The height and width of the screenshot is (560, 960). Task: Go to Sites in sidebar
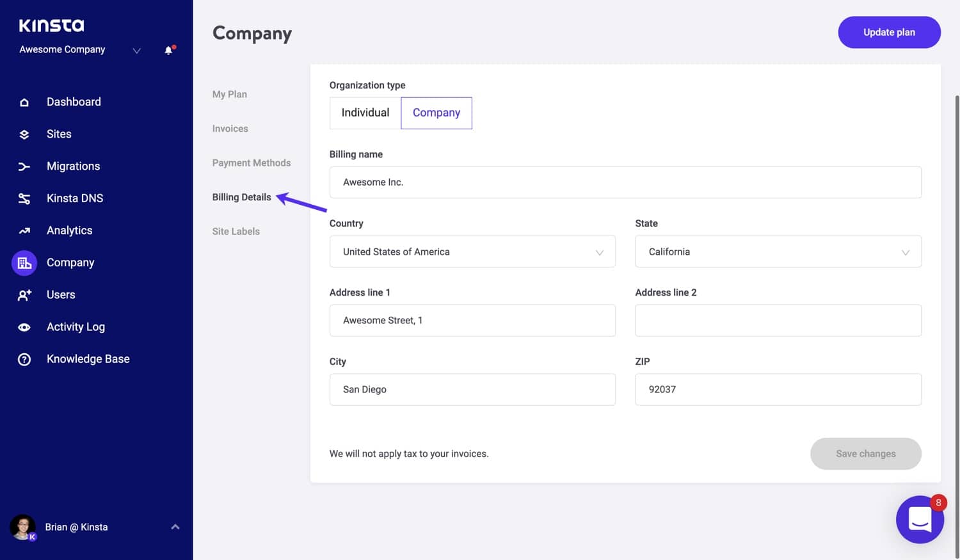click(x=59, y=134)
